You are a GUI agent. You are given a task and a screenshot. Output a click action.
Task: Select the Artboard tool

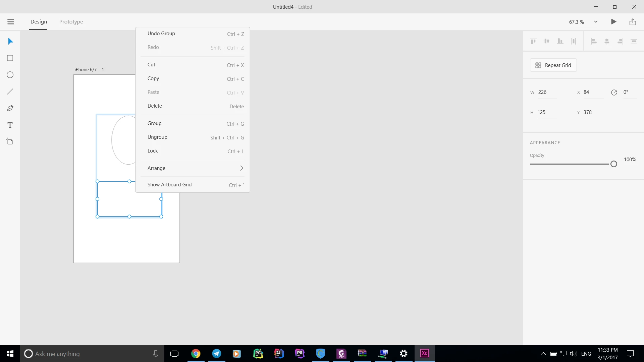tap(10, 141)
